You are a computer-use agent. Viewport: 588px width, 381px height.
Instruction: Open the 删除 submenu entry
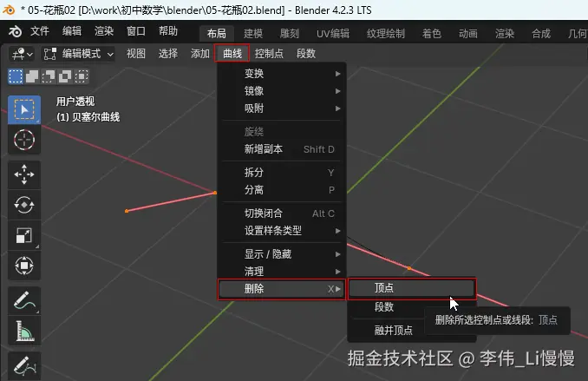(x=281, y=289)
